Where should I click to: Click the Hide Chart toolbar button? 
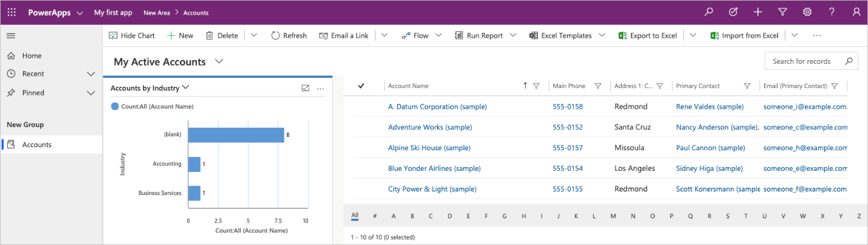click(x=132, y=35)
